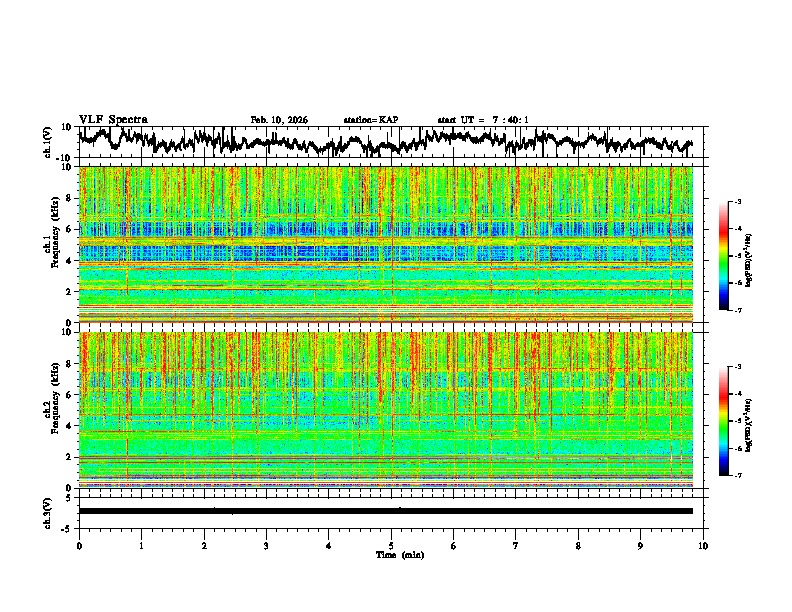Click the "1" tick on the time axis
This screenshot has height=612, width=792.
coord(141,546)
